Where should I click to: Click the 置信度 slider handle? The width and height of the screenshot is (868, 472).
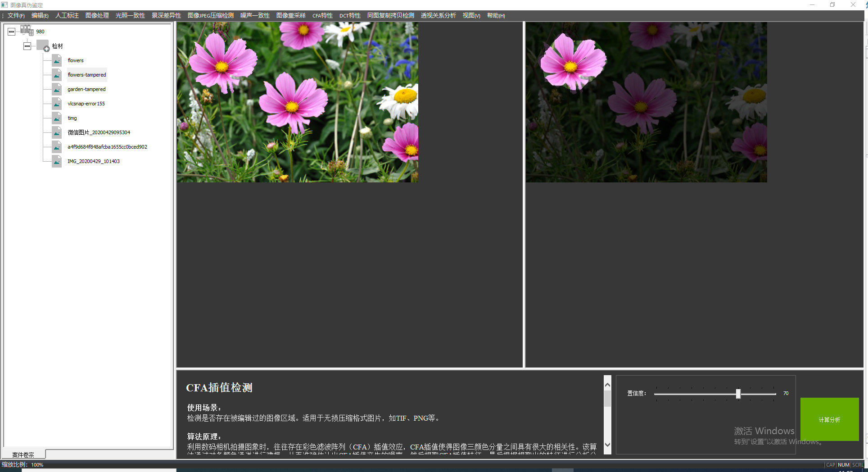click(x=738, y=394)
